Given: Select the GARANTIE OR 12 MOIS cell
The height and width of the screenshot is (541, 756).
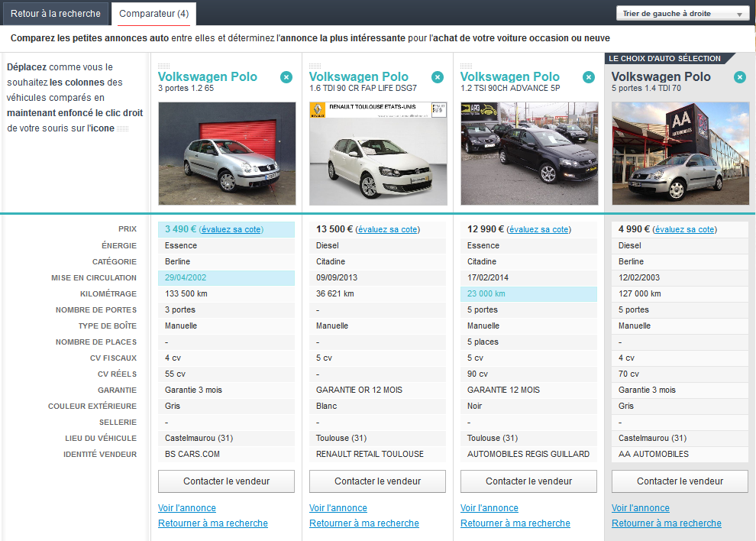Looking at the screenshot, I should (x=377, y=390).
